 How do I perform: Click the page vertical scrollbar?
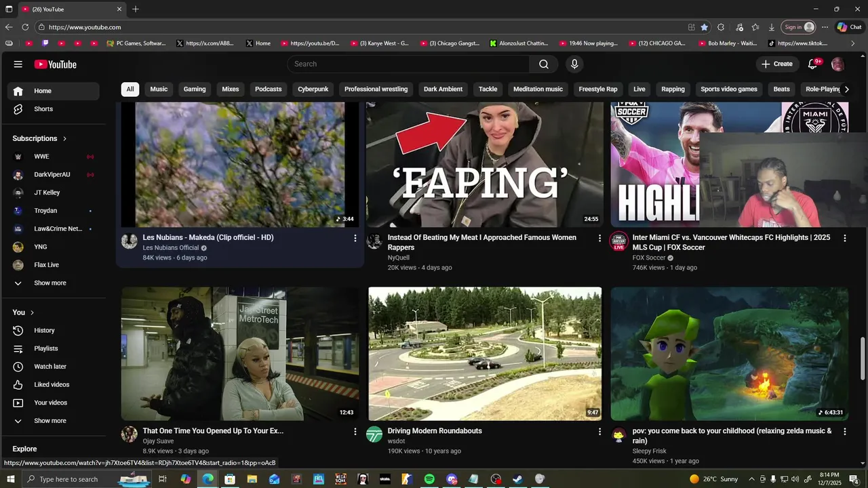click(x=863, y=358)
